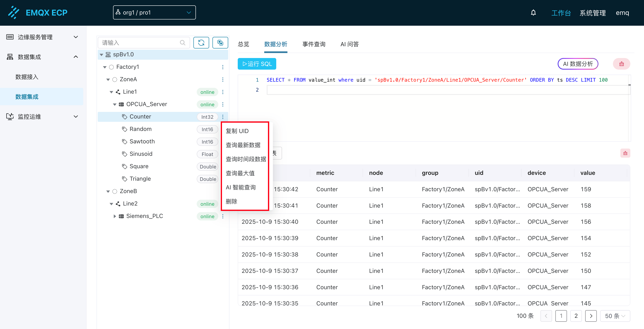Open the org1 / pro1 project dropdown
The width and height of the screenshot is (644, 329).
point(154,12)
